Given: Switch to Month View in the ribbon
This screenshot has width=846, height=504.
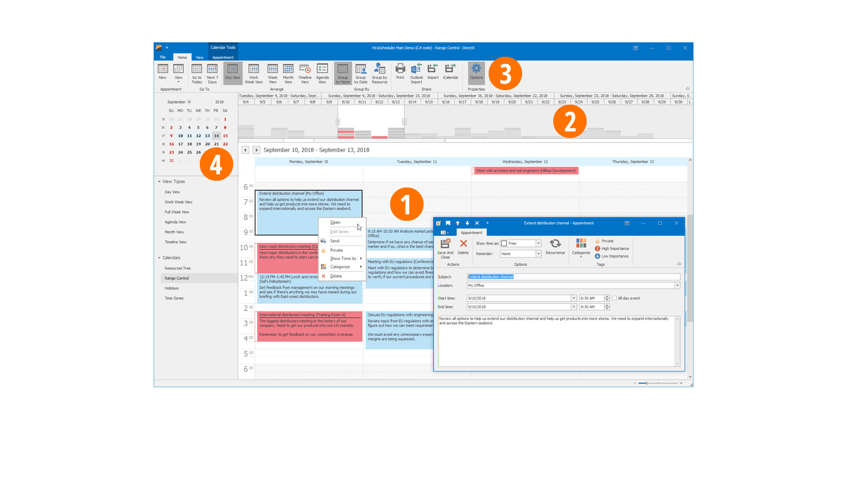Looking at the screenshot, I should pyautogui.click(x=288, y=73).
